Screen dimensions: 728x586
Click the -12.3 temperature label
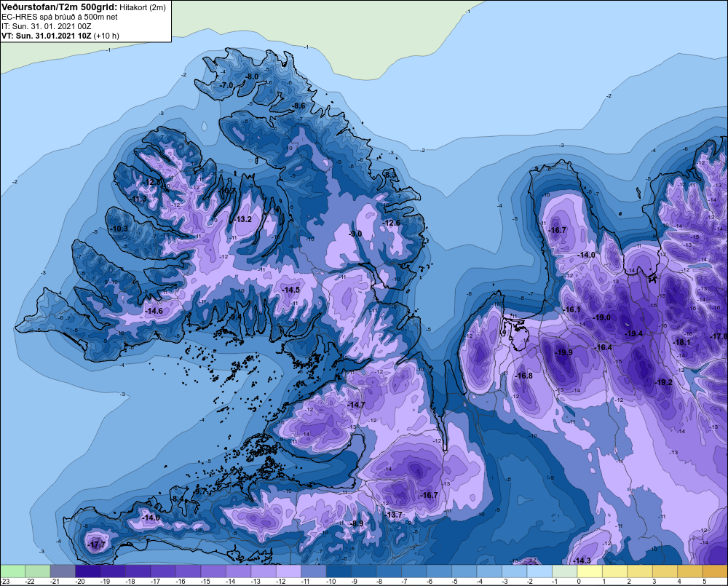click(151, 183)
